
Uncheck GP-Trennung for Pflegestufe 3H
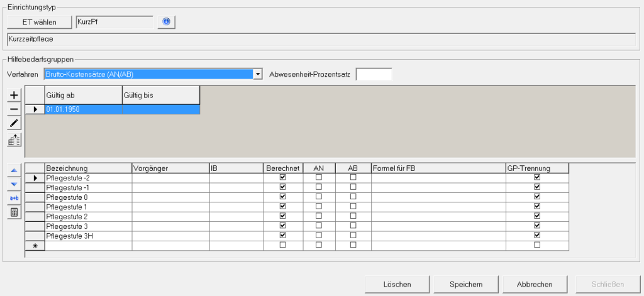pos(537,235)
